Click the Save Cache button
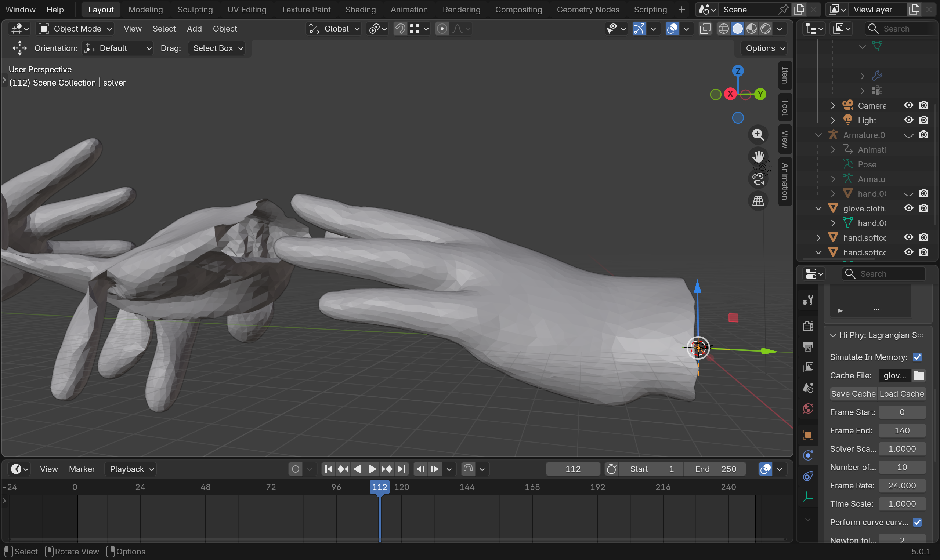The height and width of the screenshot is (560, 940). [x=853, y=394]
